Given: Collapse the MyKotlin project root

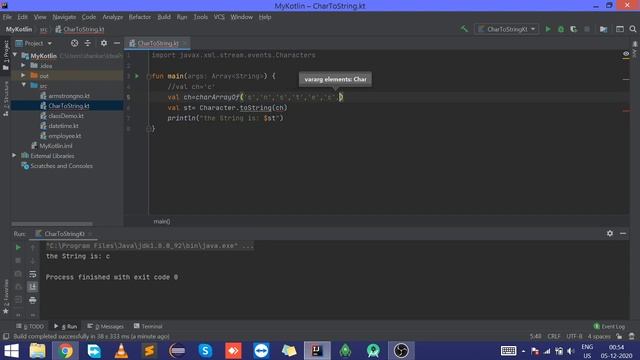Looking at the screenshot, I should [x=15, y=55].
